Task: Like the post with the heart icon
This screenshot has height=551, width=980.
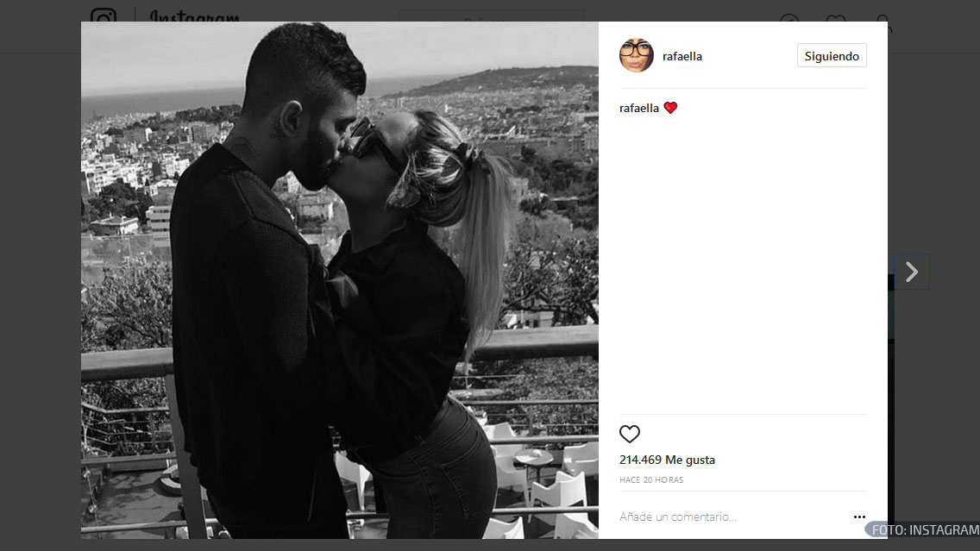Action: pyautogui.click(x=630, y=434)
